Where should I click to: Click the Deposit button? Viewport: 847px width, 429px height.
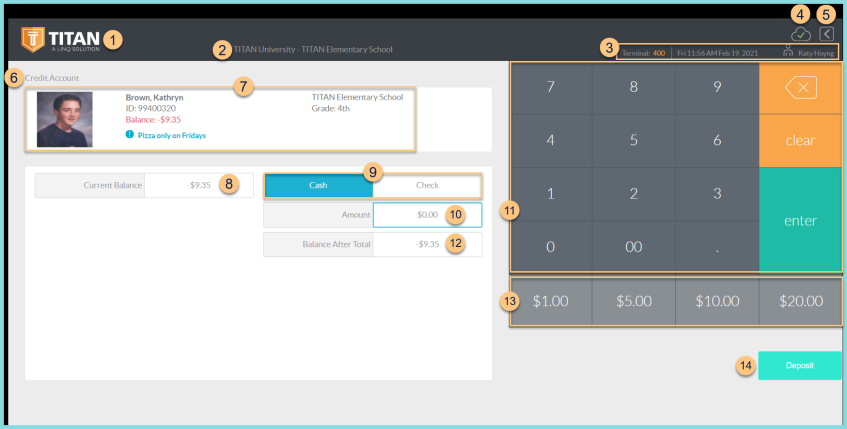pyautogui.click(x=799, y=365)
